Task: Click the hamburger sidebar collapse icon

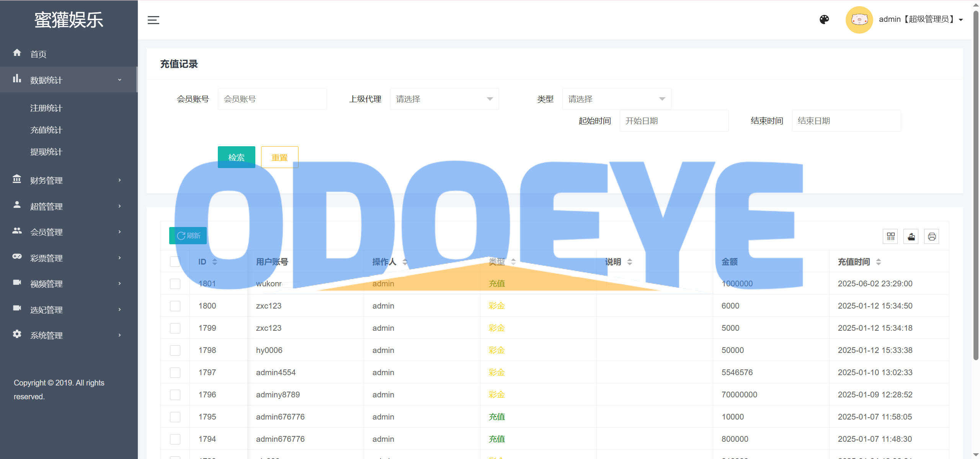Action: pyautogui.click(x=153, y=20)
